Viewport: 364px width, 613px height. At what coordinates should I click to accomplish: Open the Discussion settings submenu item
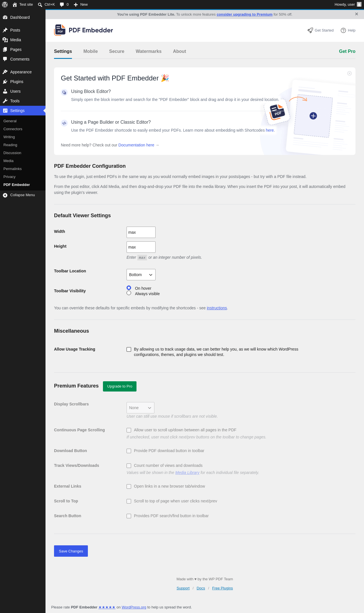[12, 153]
